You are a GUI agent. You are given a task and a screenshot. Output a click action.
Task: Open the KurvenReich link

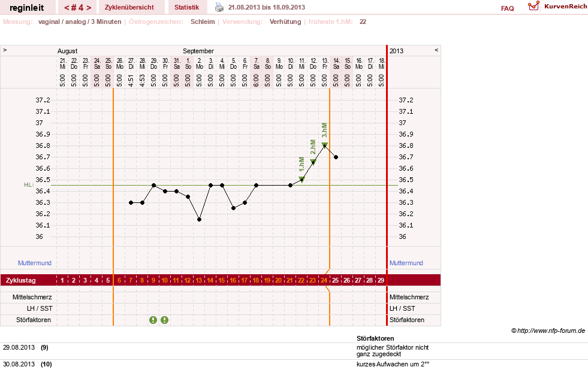(x=565, y=7)
